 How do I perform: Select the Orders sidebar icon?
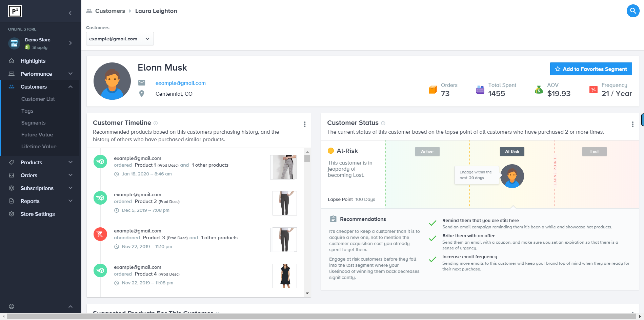pyautogui.click(x=11, y=175)
